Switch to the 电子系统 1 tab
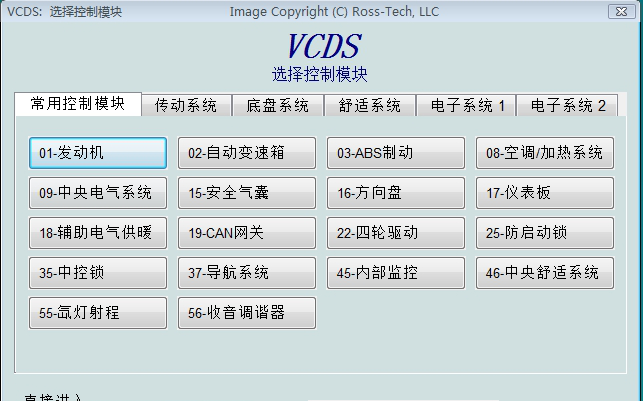This screenshot has height=417, width=643. pos(466,105)
